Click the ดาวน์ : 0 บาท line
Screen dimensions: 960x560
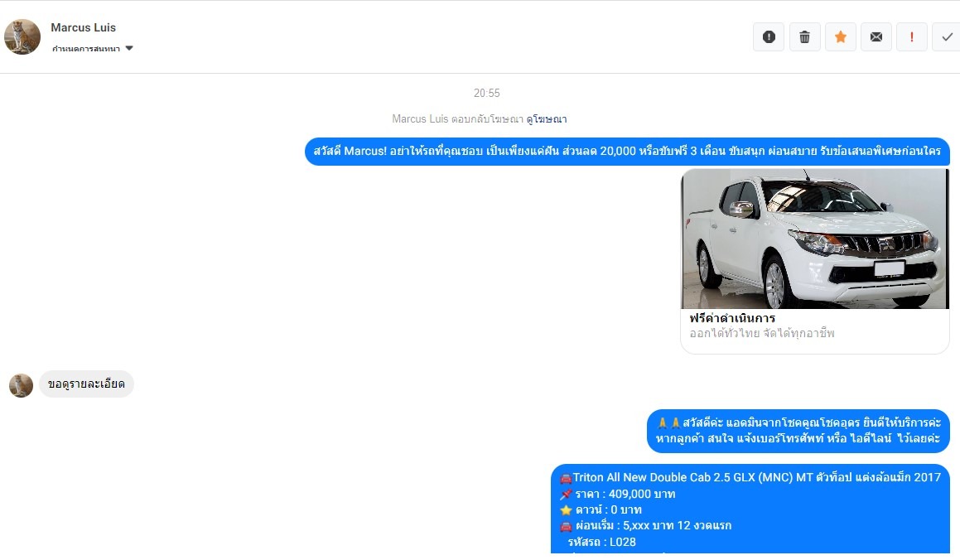click(601, 509)
